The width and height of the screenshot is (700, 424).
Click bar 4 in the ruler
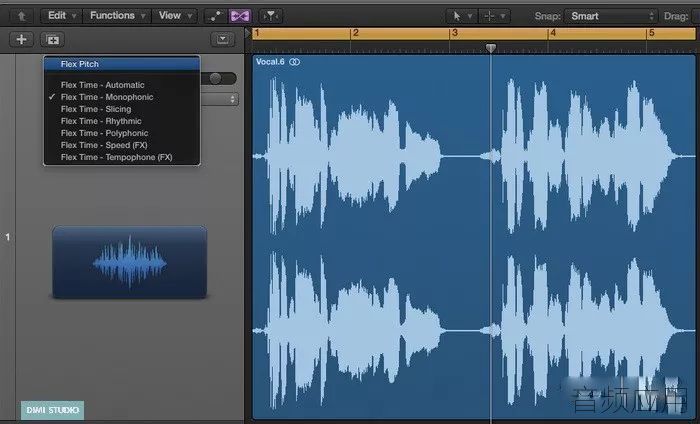(x=553, y=33)
